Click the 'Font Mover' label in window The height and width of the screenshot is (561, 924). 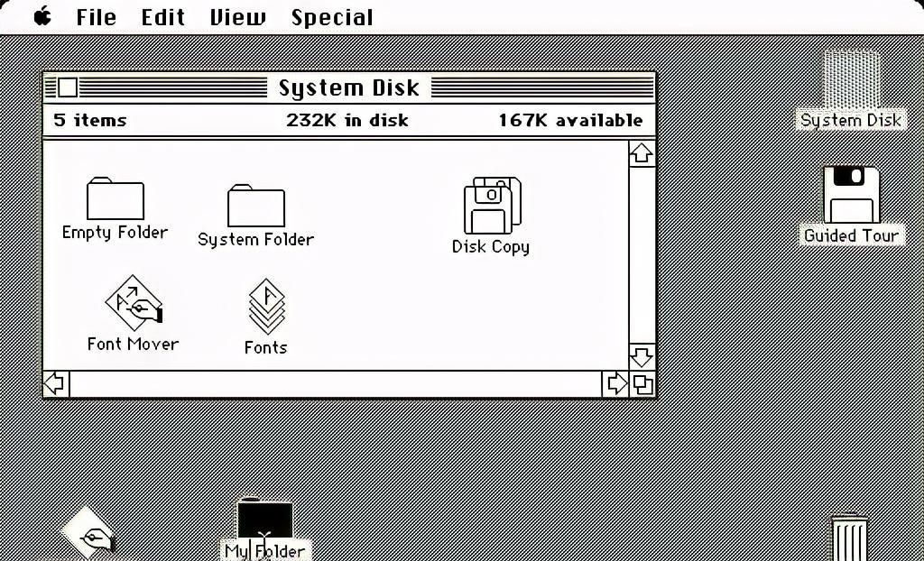[x=134, y=344]
